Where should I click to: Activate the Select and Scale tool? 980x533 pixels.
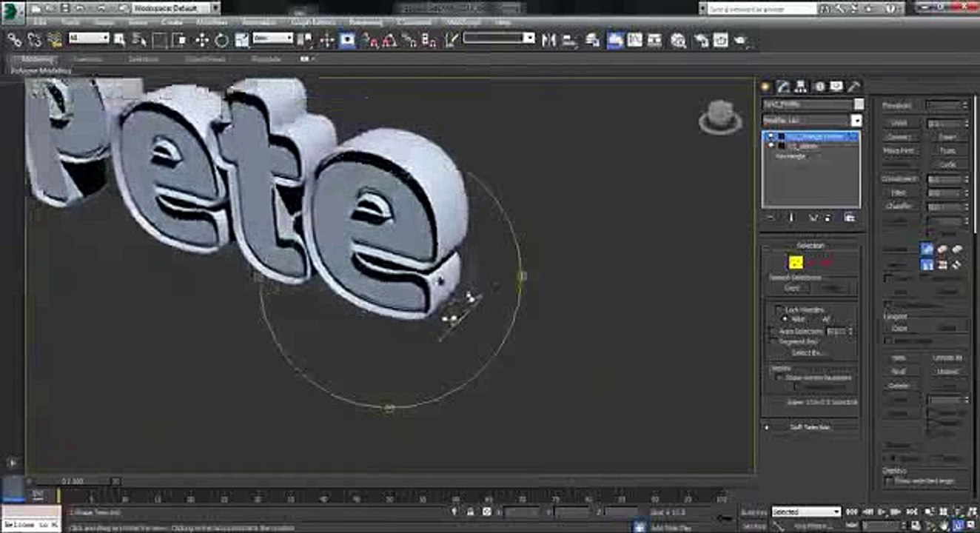241,40
